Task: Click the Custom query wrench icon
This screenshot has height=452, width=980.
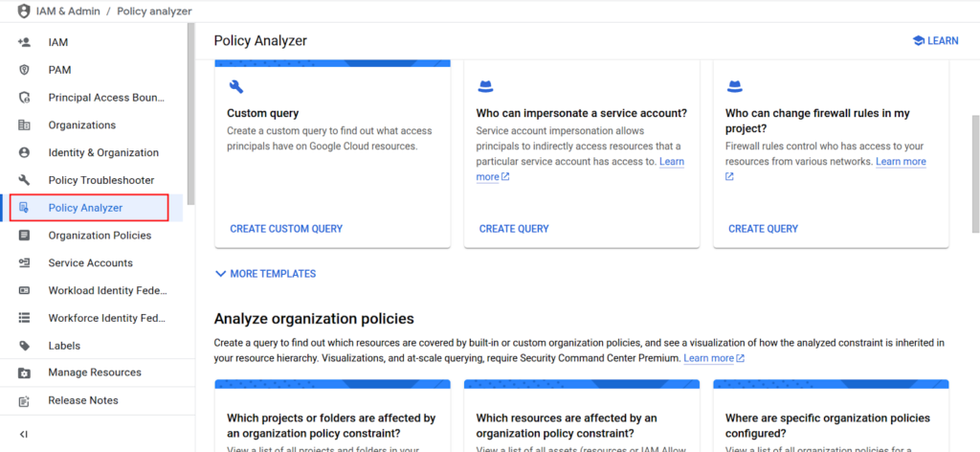Action: (x=235, y=86)
